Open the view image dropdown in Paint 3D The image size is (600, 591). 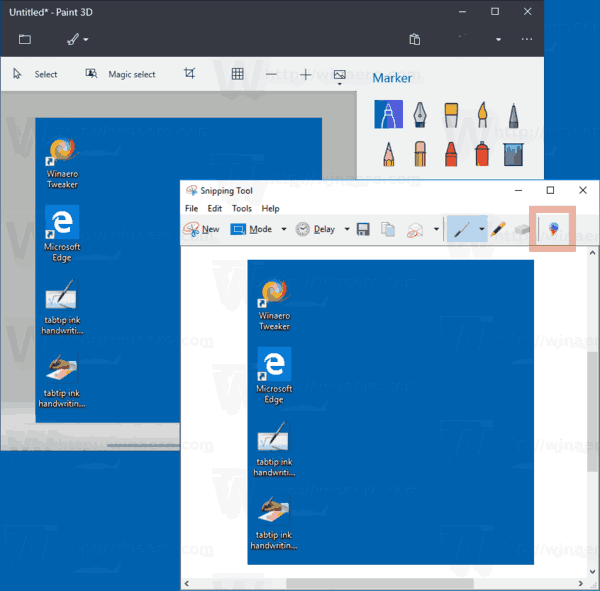click(339, 77)
